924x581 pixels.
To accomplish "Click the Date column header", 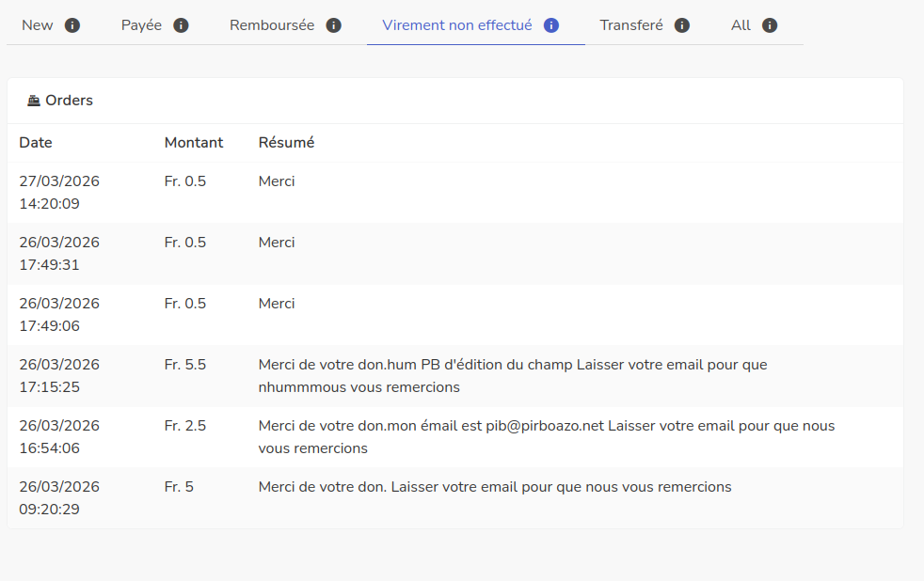I will pyautogui.click(x=36, y=143).
